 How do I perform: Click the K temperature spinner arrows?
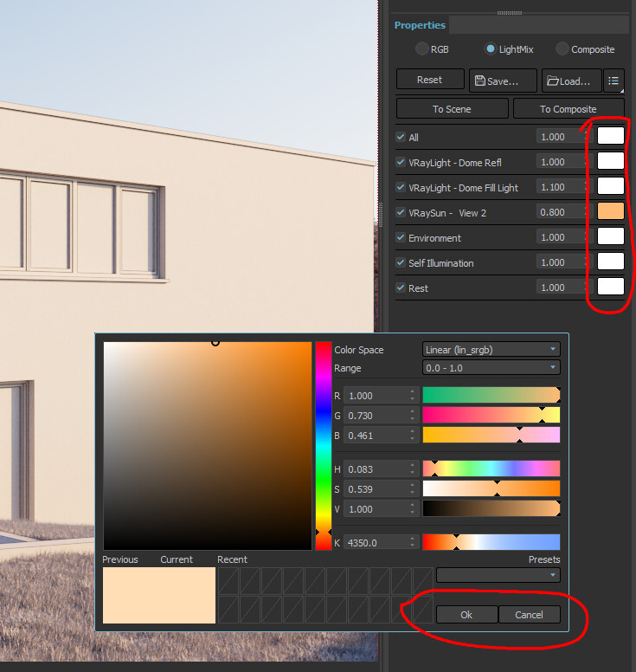(413, 543)
